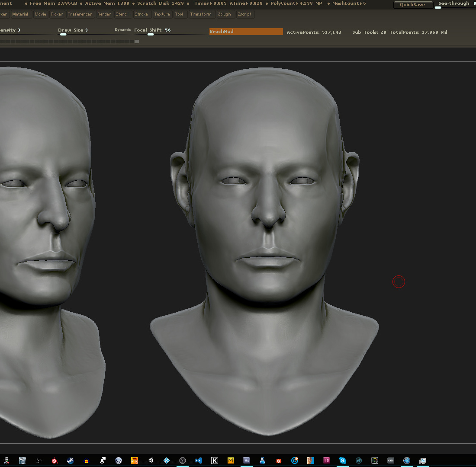This screenshot has width=476, height=467.
Task: Open the Render menu
Action: 104,14
